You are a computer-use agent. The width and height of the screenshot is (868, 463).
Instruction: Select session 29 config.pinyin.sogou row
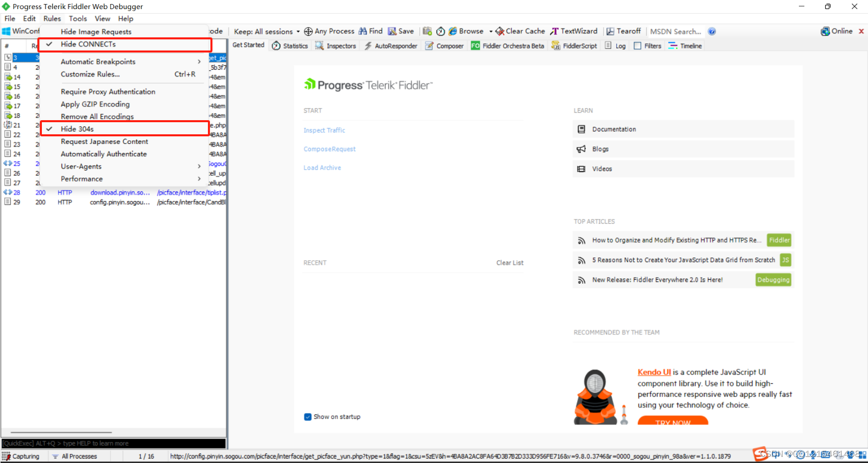coord(115,202)
